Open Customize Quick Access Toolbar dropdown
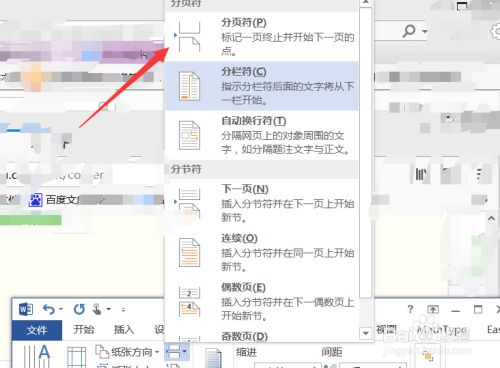This screenshot has height=368, width=500. (123, 310)
